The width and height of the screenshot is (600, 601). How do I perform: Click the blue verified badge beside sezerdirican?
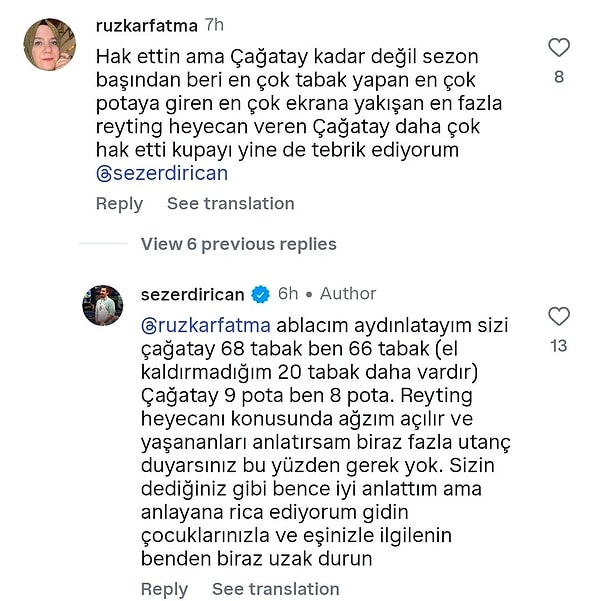261,294
